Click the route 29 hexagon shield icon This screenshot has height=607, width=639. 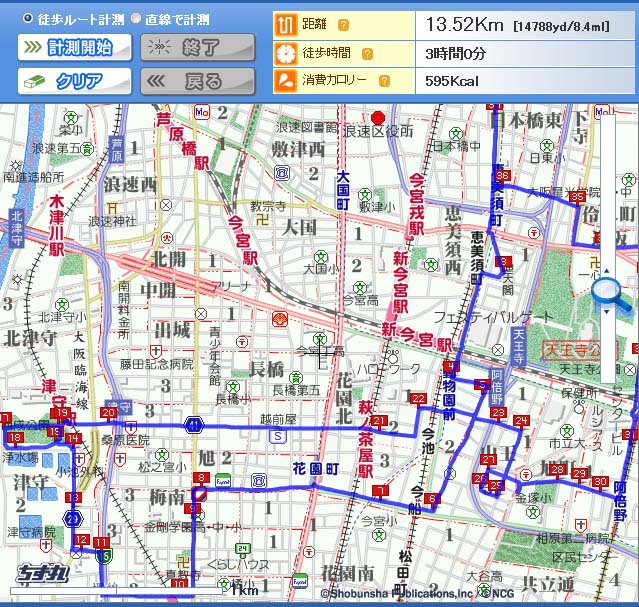(x=73, y=519)
